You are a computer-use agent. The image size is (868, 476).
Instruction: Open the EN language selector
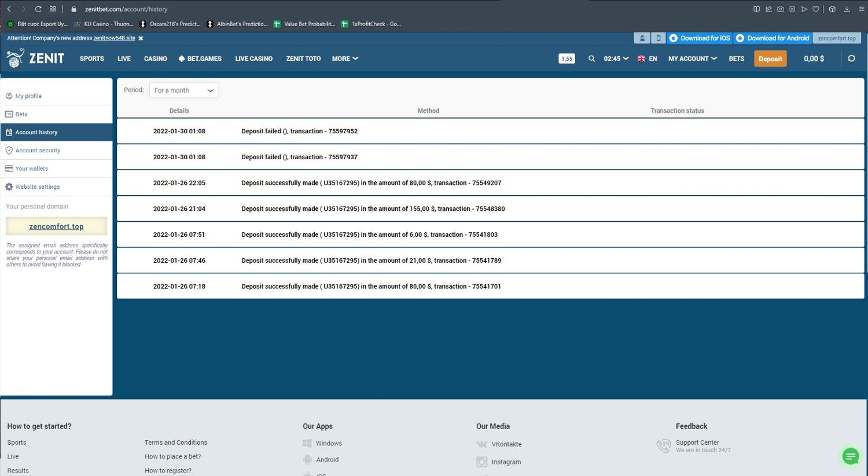point(647,58)
